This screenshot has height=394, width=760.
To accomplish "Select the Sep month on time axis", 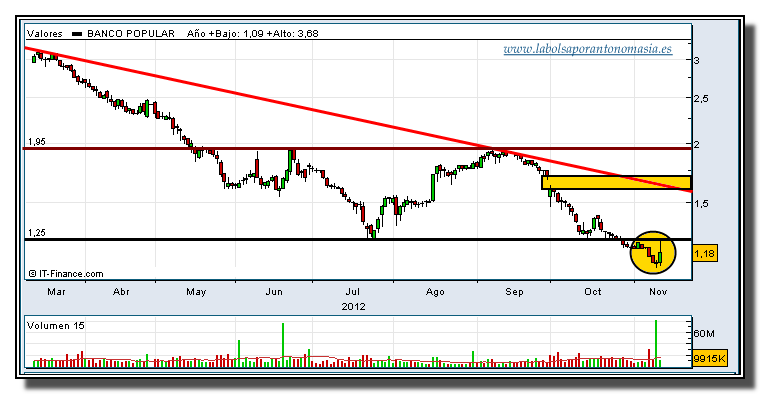I will point(514,292).
